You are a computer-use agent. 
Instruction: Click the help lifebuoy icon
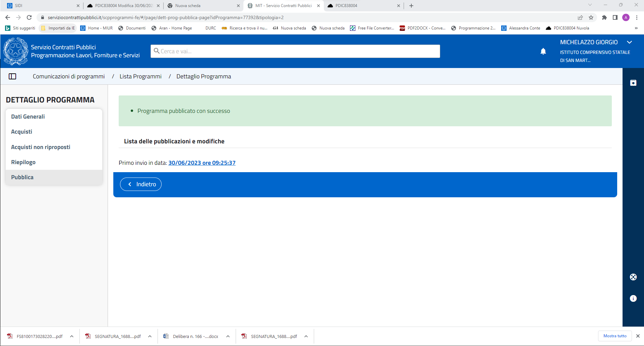[633, 277]
